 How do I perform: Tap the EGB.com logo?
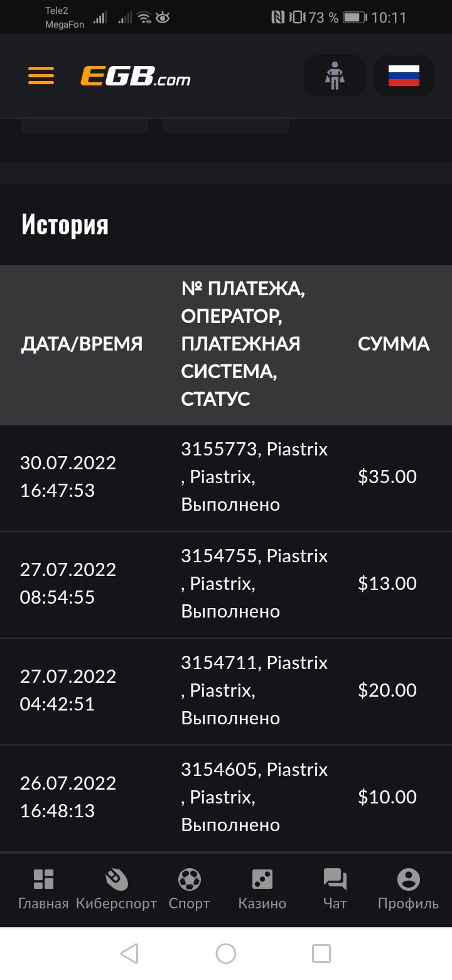point(136,77)
